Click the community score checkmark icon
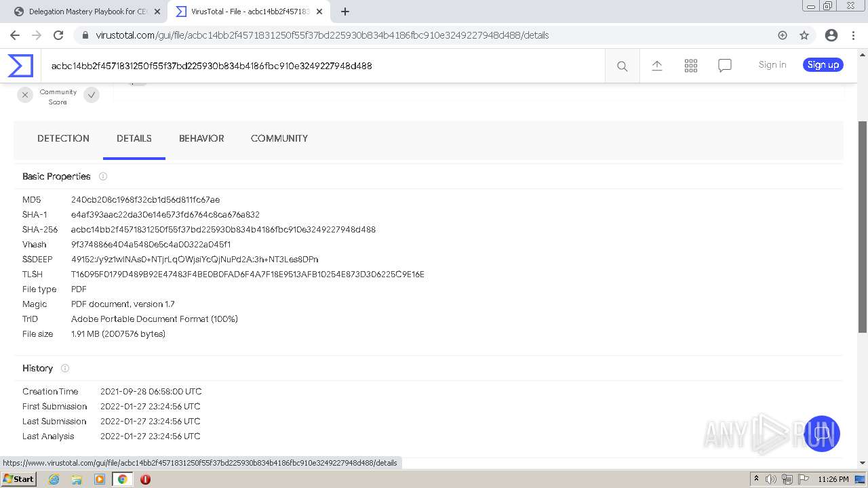 point(92,96)
